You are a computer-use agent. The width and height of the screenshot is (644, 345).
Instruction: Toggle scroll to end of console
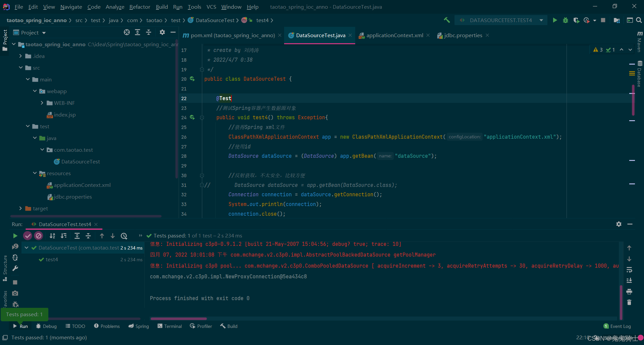[629, 280]
